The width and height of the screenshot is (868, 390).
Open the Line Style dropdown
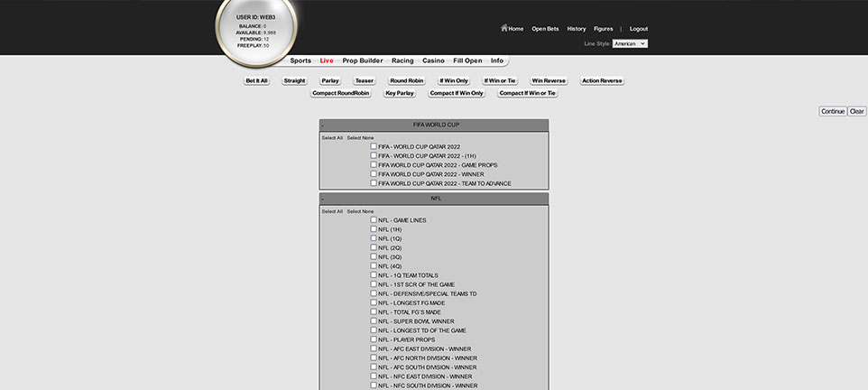tap(630, 43)
